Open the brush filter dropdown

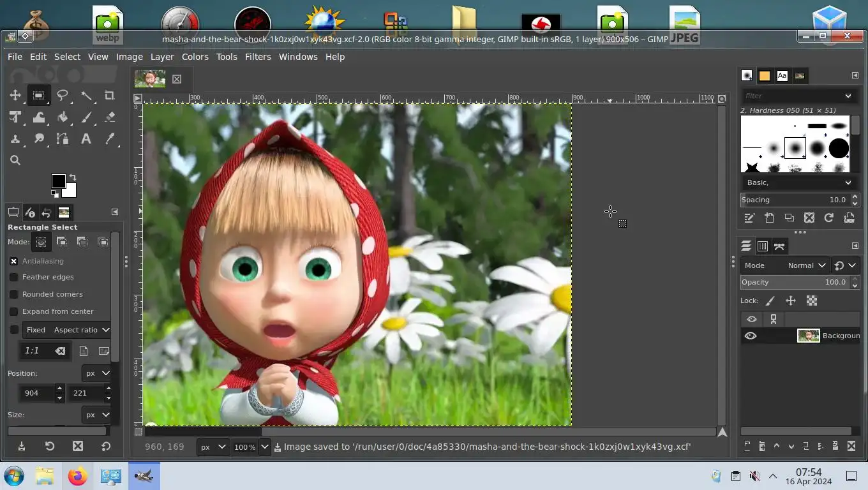click(848, 96)
